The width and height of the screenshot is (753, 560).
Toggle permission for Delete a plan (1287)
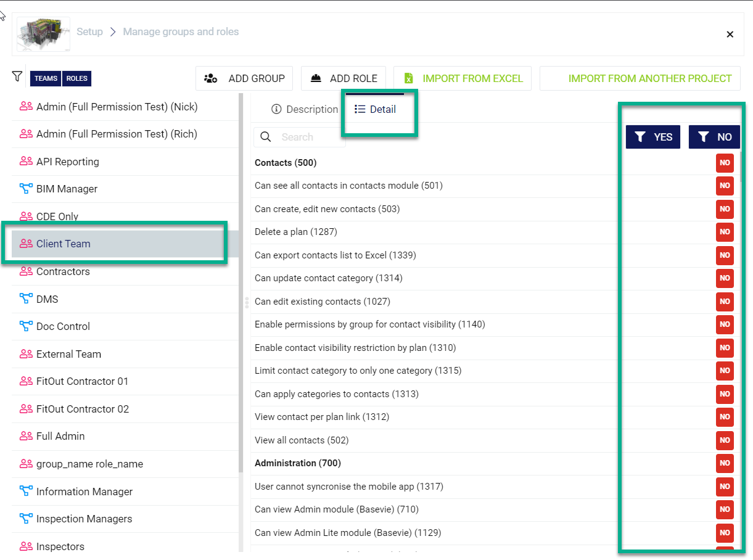725,232
